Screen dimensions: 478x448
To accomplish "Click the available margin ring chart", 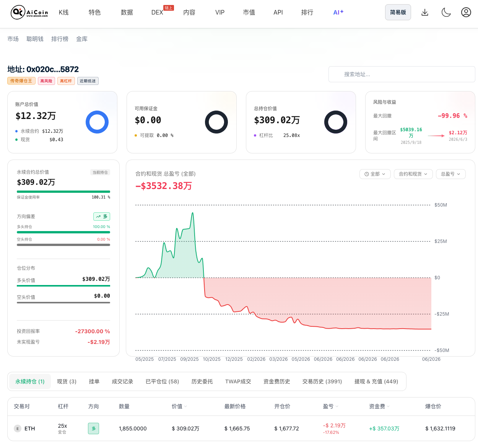I will [216, 122].
